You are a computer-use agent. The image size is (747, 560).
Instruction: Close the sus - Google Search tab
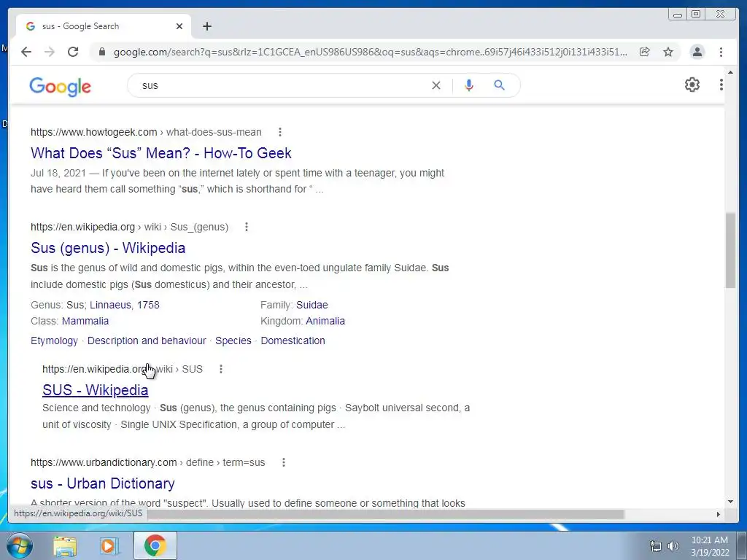coord(179,26)
